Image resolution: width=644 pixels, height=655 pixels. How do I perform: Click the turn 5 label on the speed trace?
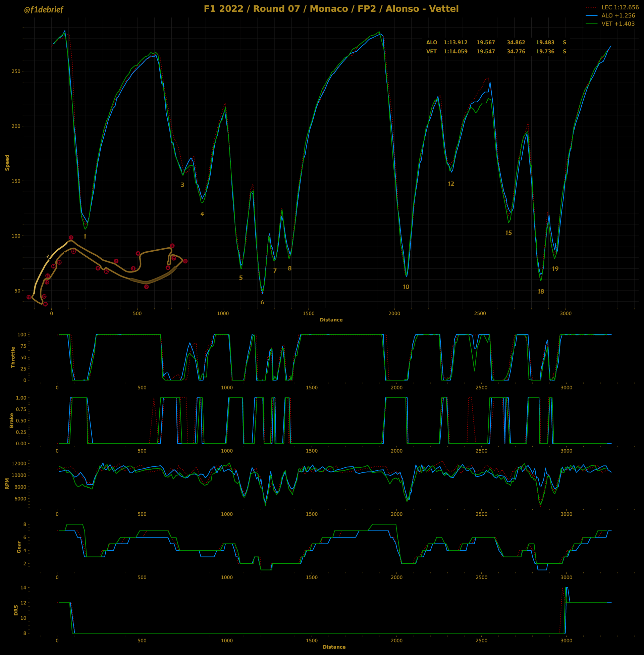pos(241,278)
